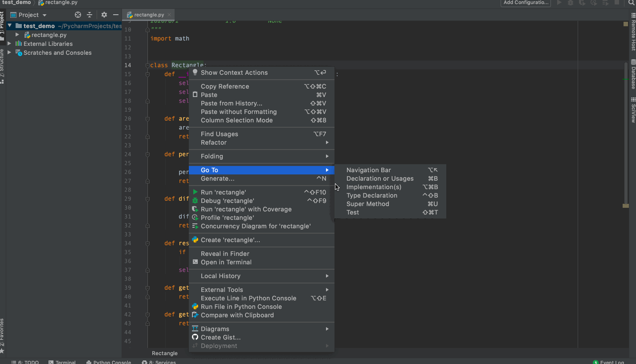Expand the Local History submenu
This screenshot has height=364, width=636.
261,276
